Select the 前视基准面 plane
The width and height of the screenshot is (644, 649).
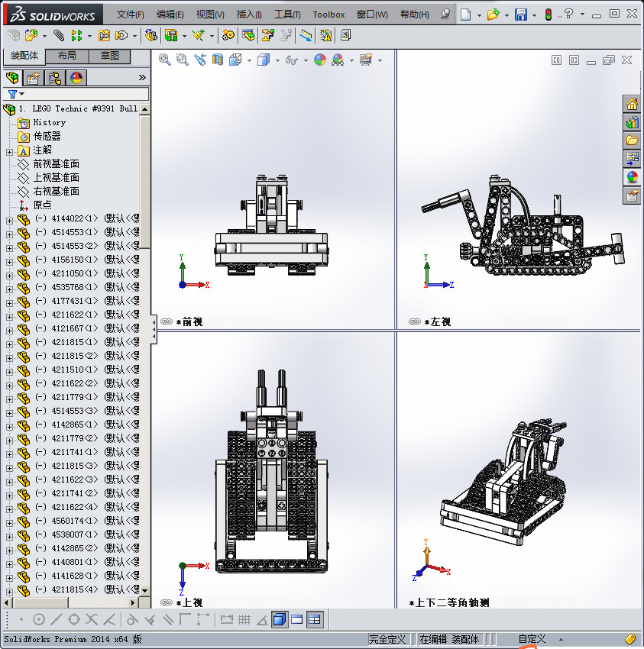[x=57, y=164]
